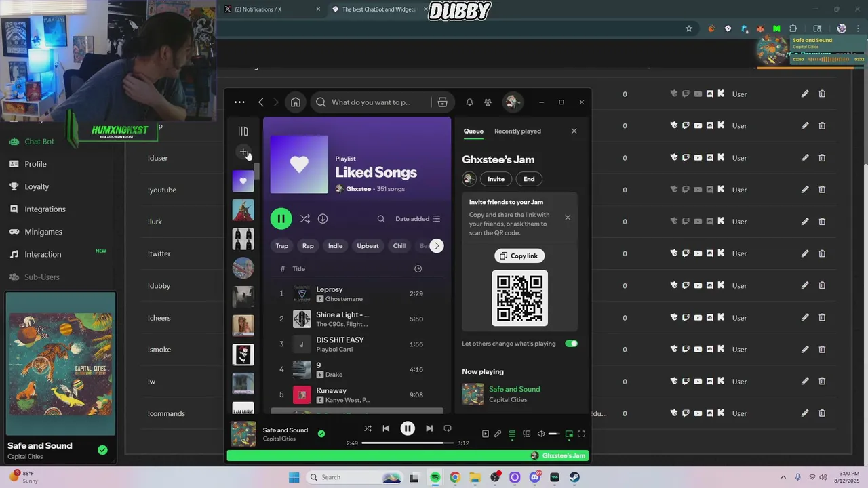Filter Liked Songs by Trap
The image size is (868, 488).
[282, 246]
